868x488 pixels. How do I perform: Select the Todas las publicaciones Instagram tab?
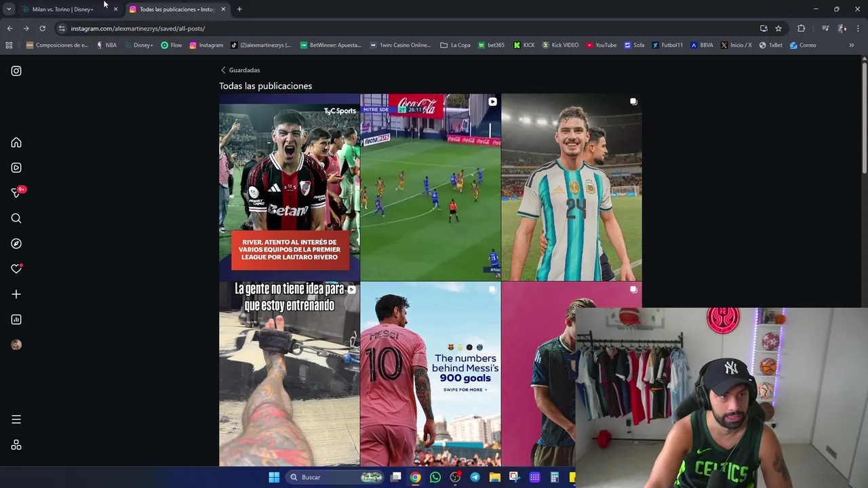coord(176,9)
